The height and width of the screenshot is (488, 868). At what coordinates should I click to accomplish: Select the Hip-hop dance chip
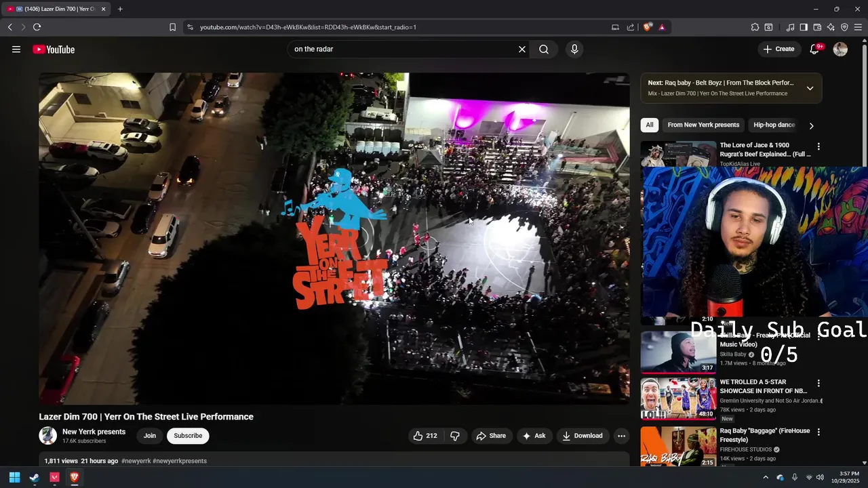tap(774, 125)
